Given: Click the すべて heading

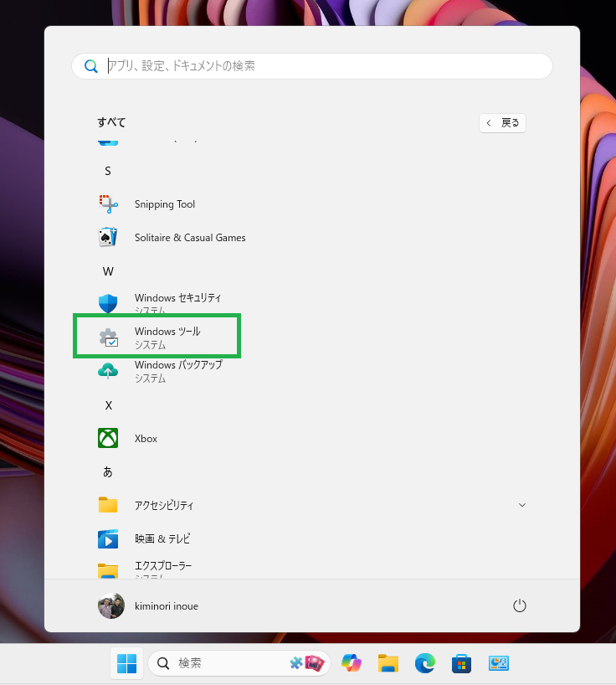Looking at the screenshot, I should pyautogui.click(x=111, y=122).
